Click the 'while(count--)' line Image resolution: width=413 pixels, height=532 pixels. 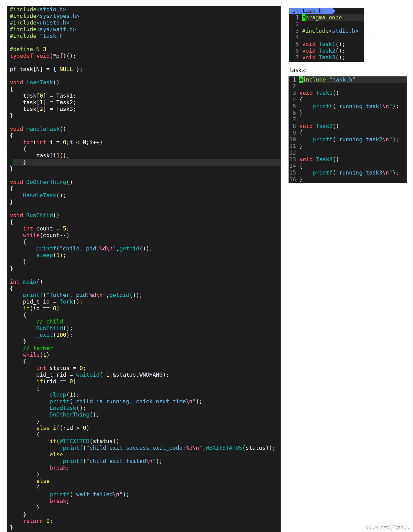(46, 235)
